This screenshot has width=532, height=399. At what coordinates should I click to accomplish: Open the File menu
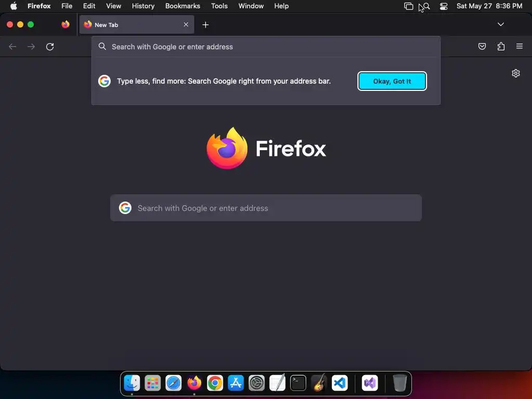coord(67,6)
